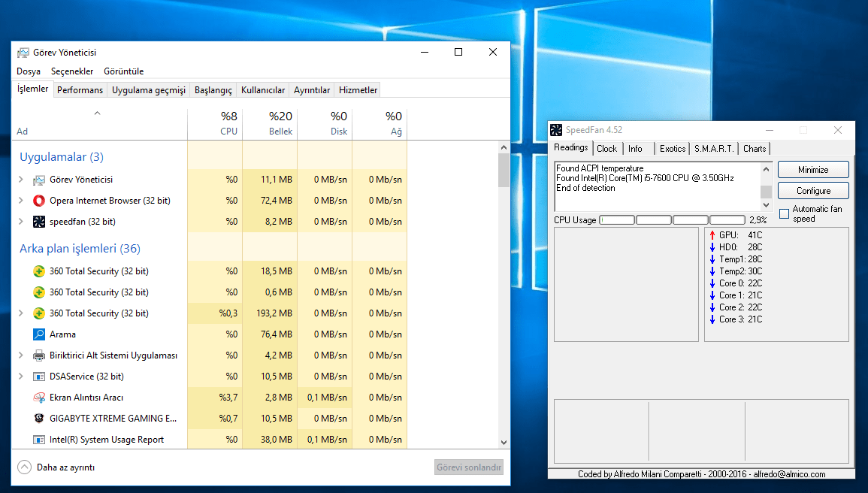Click the blue down arrow beside HD0
868x493 pixels.
pyautogui.click(x=712, y=247)
